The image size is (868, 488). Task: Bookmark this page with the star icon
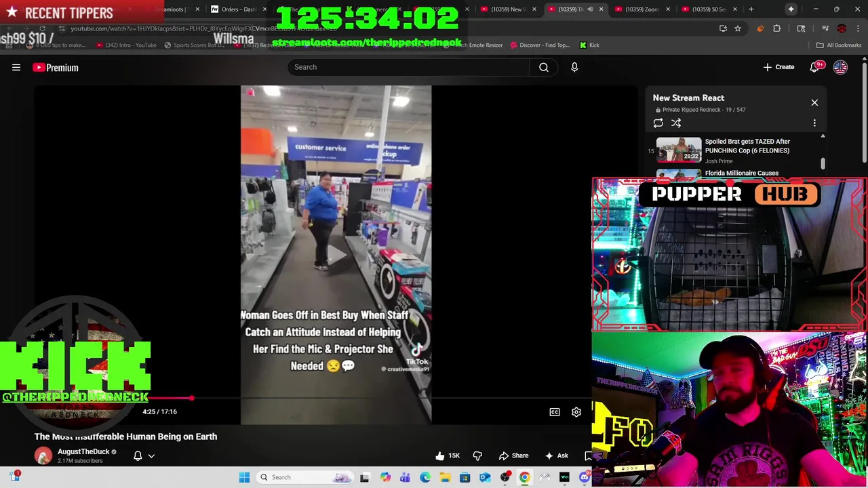(x=737, y=28)
